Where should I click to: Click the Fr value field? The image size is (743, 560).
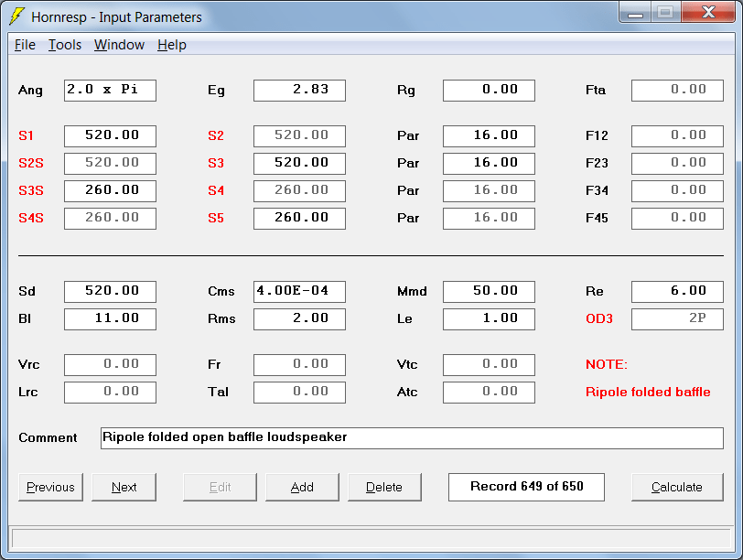click(x=299, y=365)
